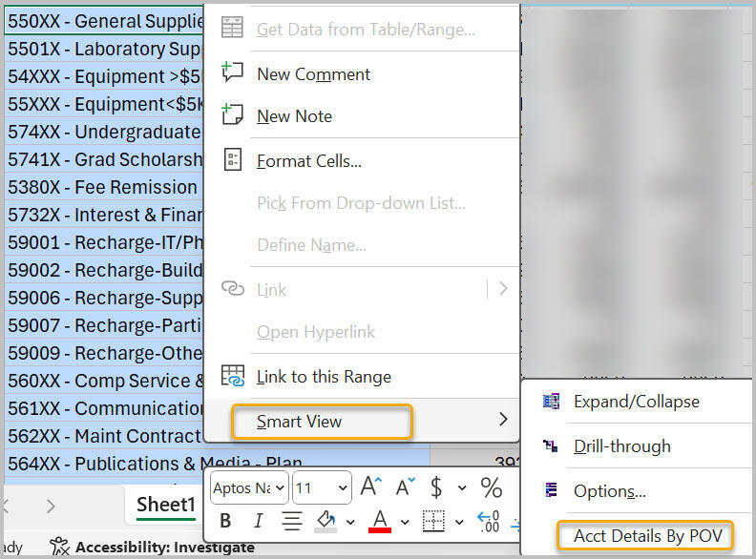Expand the Smart View submenu arrow
756x559 pixels.
click(x=503, y=420)
